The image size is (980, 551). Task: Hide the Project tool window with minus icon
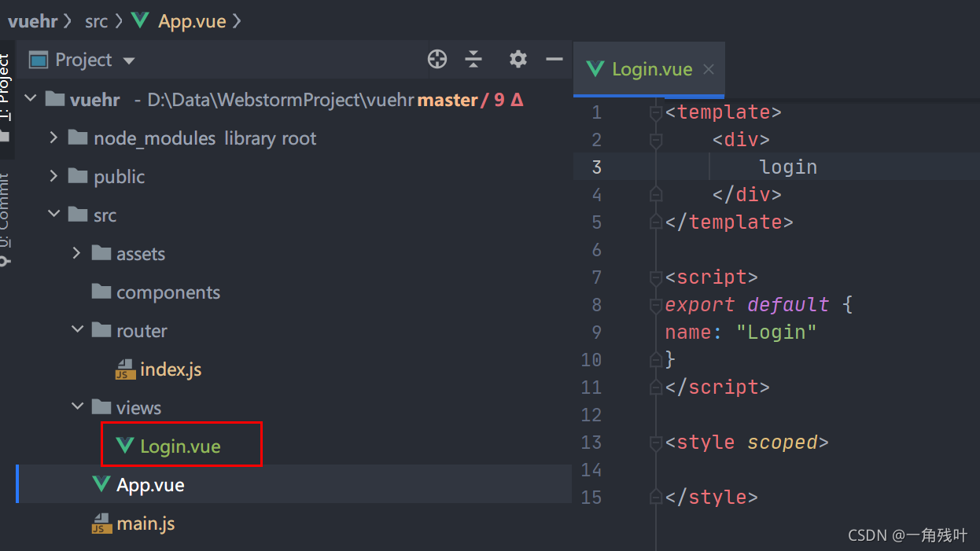[x=554, y=59]
